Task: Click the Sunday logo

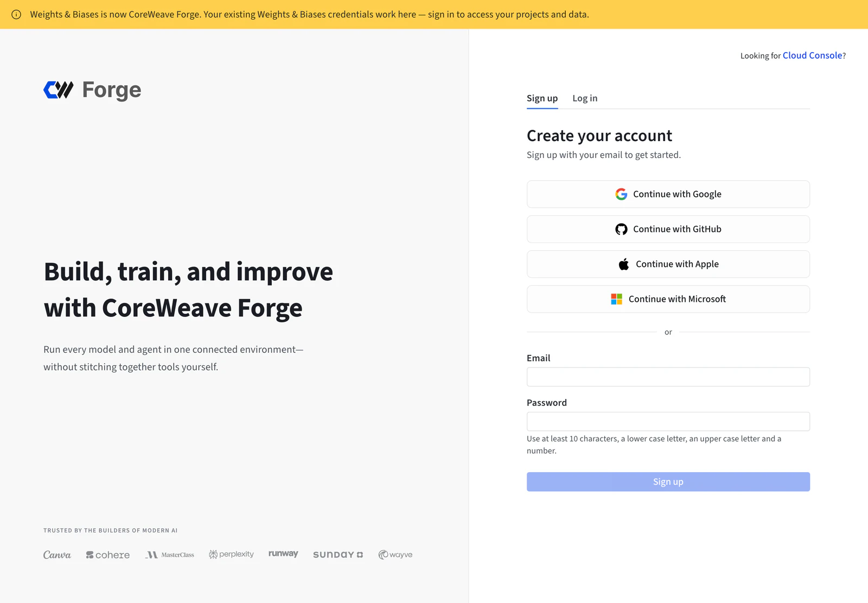Action: (338, 555)
